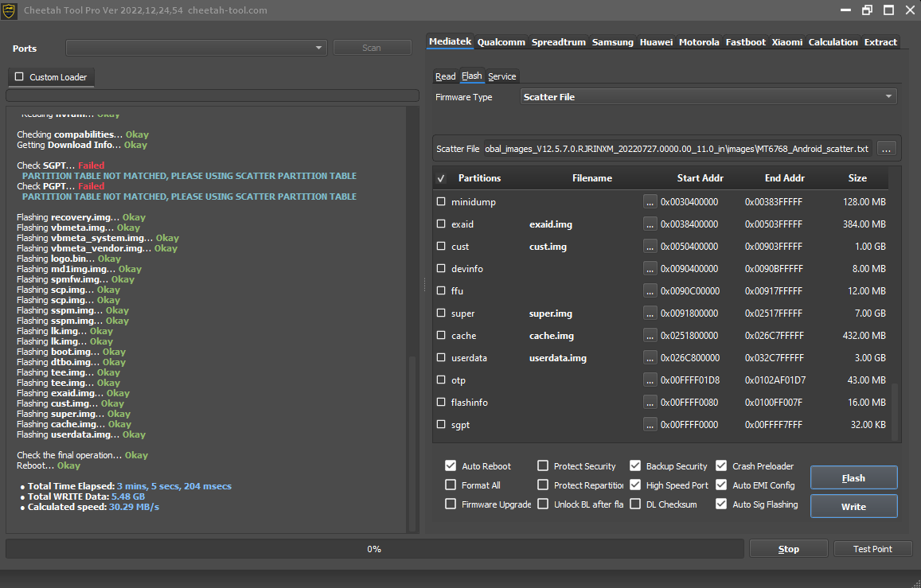Check the cust partition checkbox
The height and width of the screenshot is (588, 921).
pos(441,246)
